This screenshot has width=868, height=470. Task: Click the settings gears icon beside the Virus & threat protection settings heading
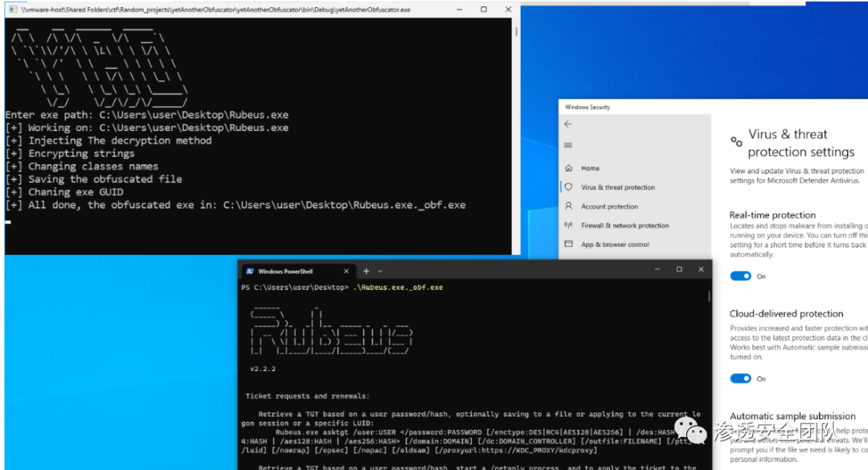pyautogui.click(x=736, y=141)
